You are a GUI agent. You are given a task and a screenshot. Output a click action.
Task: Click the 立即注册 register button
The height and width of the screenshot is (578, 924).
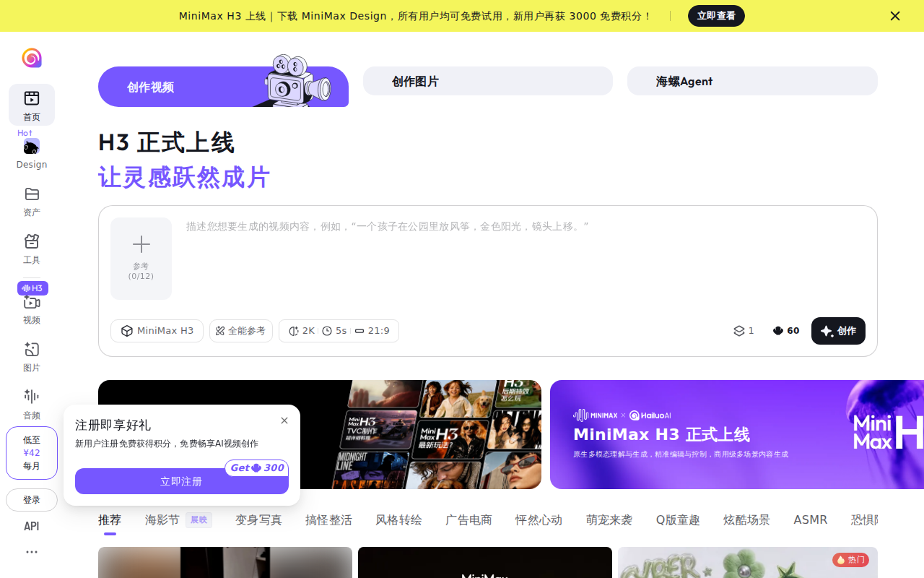(x=182, y=481)
